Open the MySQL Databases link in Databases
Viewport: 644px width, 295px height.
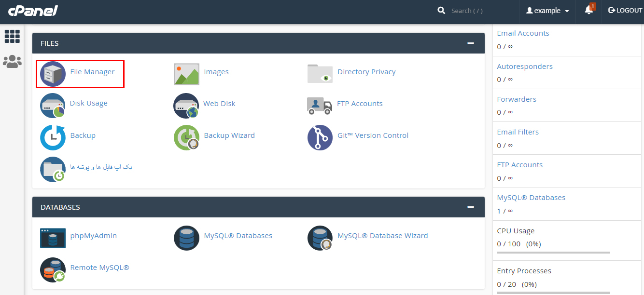pos(238,236)
